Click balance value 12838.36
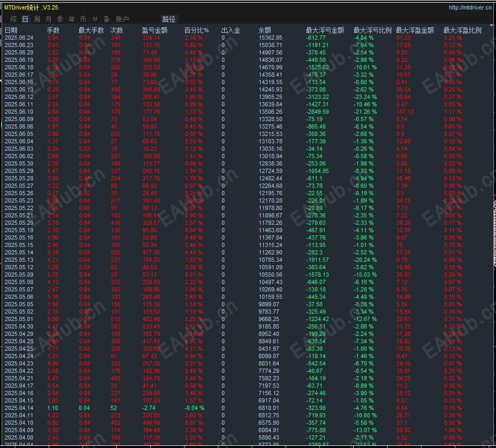This screenshot has height=448, width=496. tap(270, 163)
